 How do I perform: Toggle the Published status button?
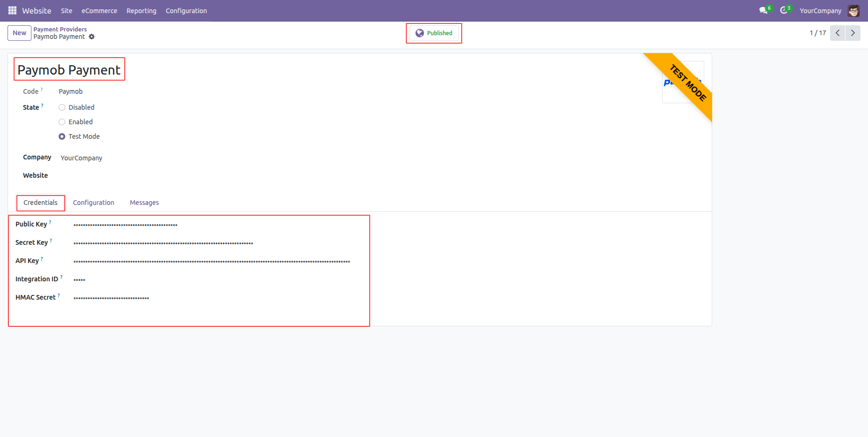[x=434, y=33]
